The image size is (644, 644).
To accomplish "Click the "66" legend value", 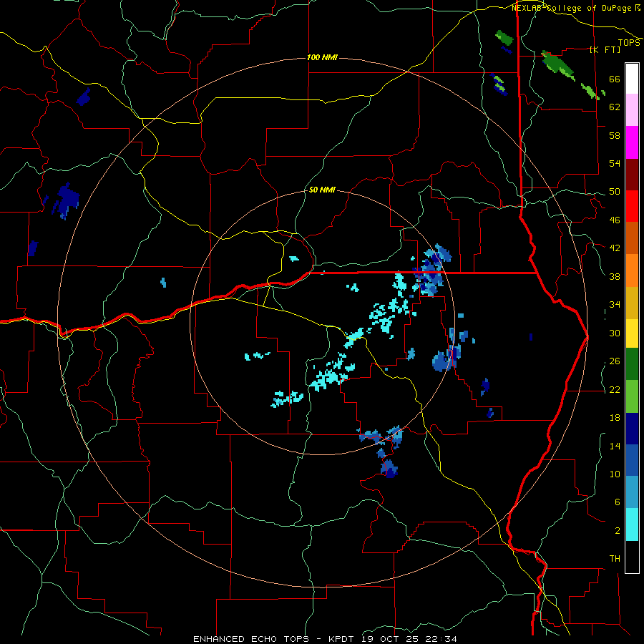I will click(x=615, y=79).
